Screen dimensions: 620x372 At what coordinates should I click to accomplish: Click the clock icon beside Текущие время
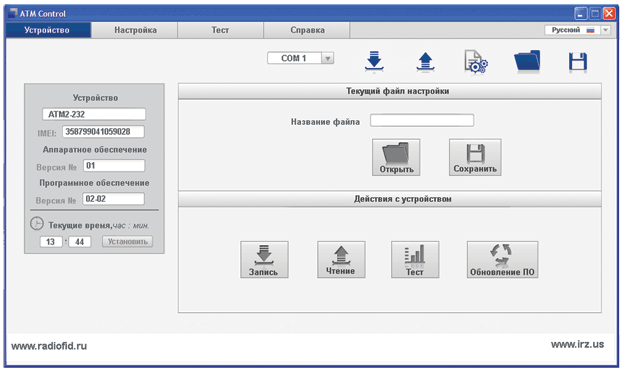click(37, 223)
